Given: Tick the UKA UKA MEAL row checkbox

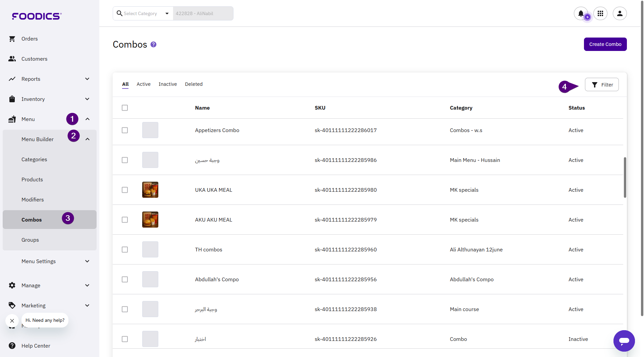Looking at the screenshot, I should pos(125,190).
